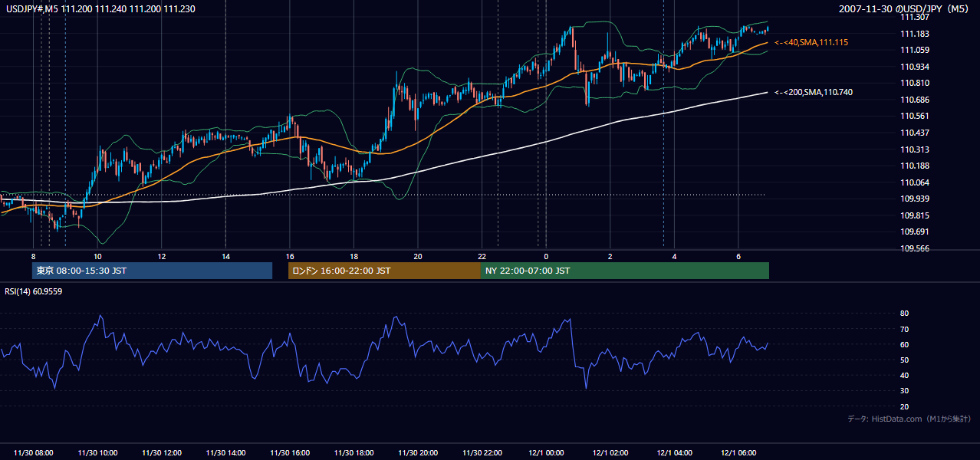Select the 12/1 06:00 bottom time label
This screenshot has width=980, height=460.
738,453
